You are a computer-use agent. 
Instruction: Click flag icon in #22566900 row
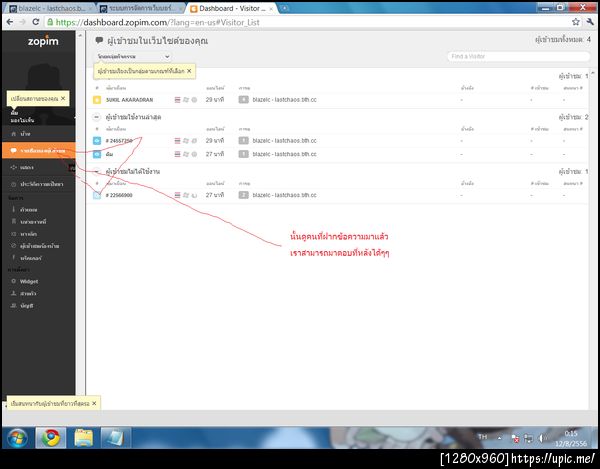(x=177, y=195)
